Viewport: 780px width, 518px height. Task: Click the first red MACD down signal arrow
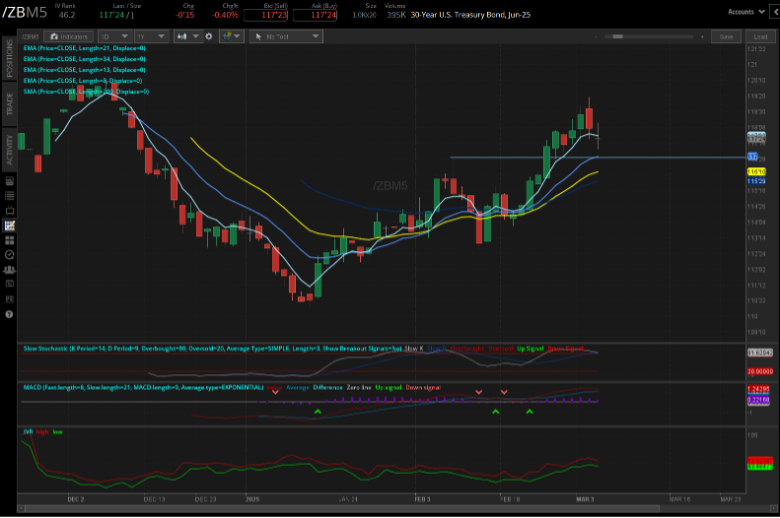coord(275,392)
